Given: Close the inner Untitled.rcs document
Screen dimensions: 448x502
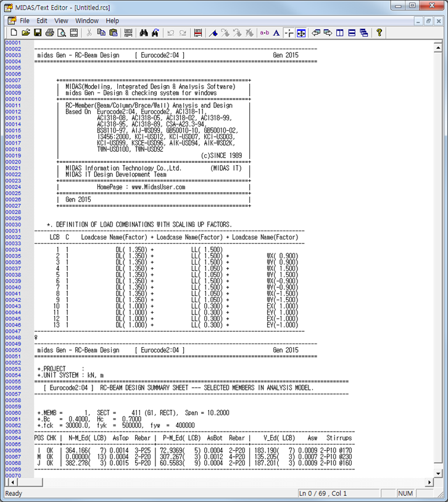Looking at the screenshot, I should [439, 21].
